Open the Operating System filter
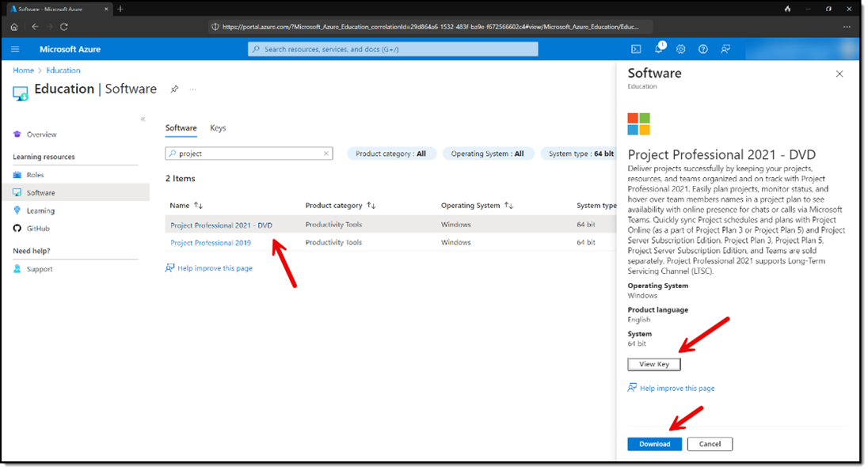This screenshot has height=470, width=868. (487, 154)
